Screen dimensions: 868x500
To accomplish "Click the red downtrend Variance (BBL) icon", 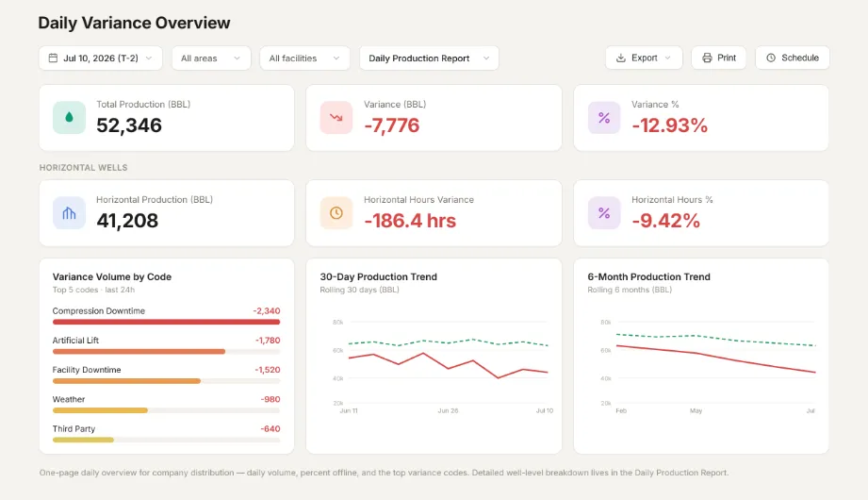I will (x=336, y=118).
